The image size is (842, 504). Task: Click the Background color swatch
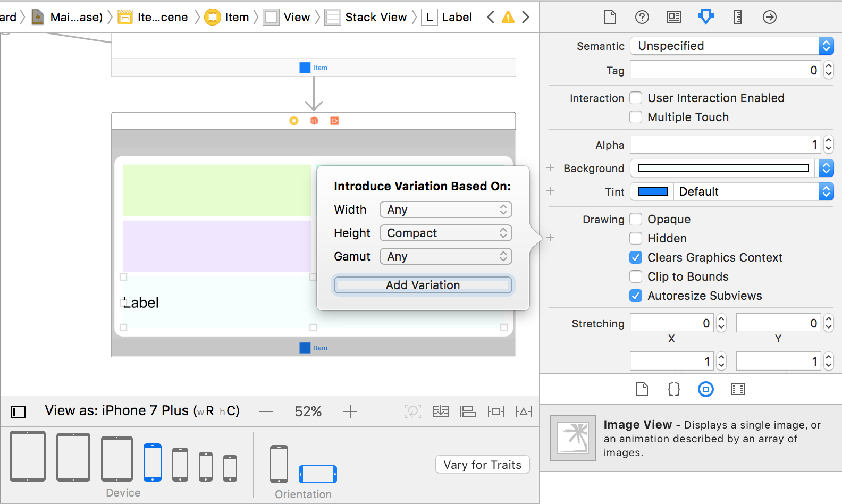(x=723, y=168)
